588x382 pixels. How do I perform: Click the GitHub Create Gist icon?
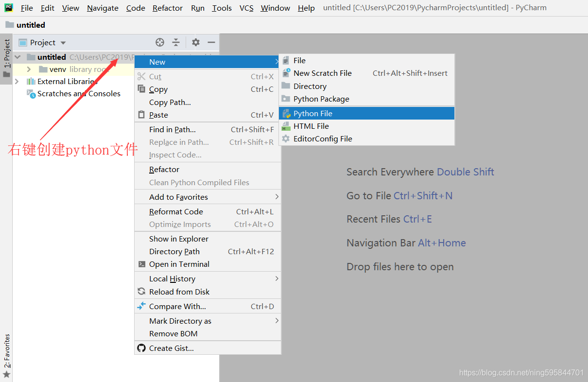141,348
